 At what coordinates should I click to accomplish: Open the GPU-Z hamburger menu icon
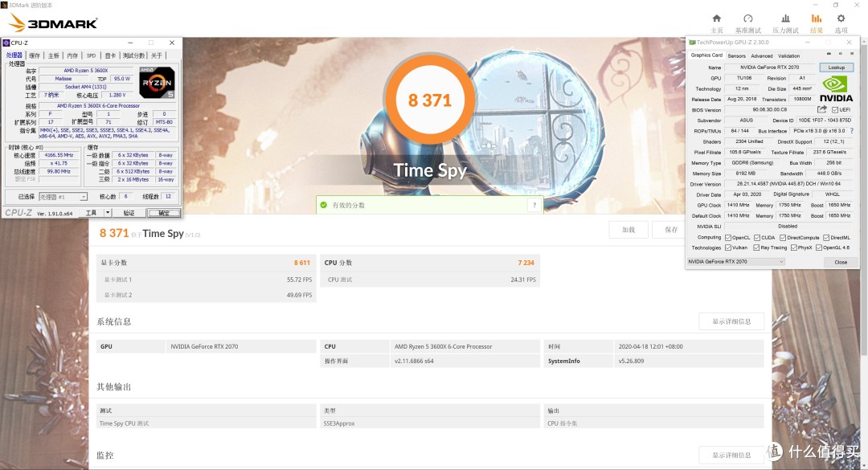click(x=852, y=54)
